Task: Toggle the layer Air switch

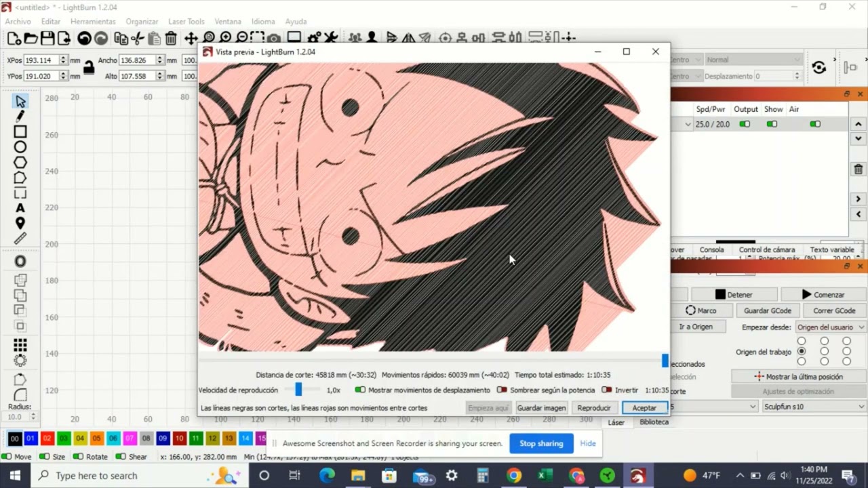Action: [x=815, y=124]
